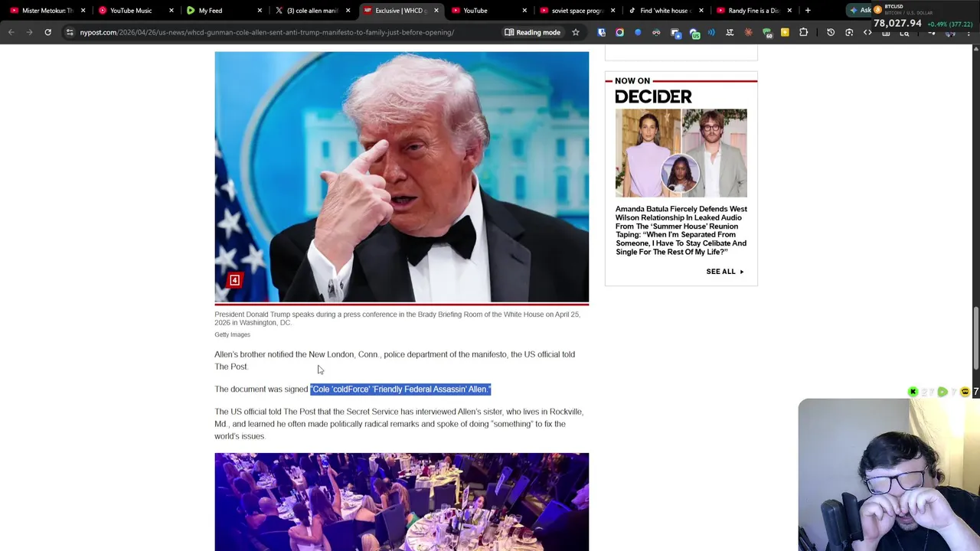
Task: Click the yellow note extension icon
Action: [785, 32]
